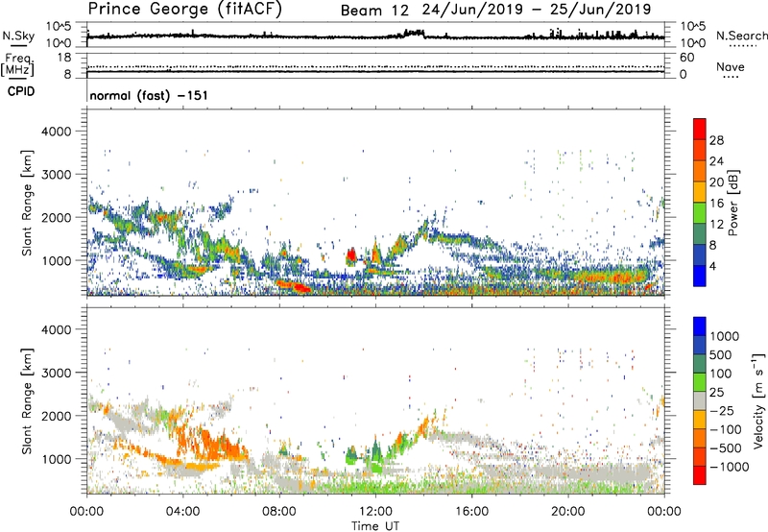Pick the bright blue bottom segment of the power color bar
Screen dimensions: 768x532
point(700,276)
